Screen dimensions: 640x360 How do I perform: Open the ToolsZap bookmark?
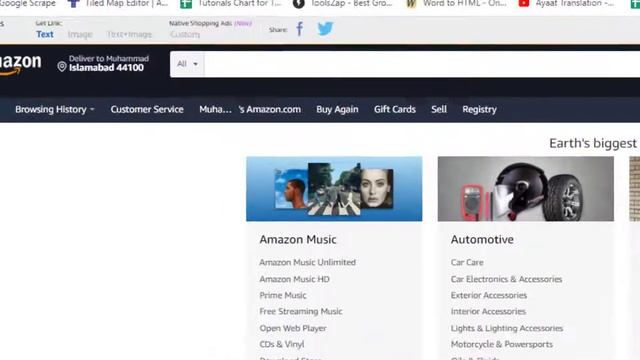(x=343, y=4)
